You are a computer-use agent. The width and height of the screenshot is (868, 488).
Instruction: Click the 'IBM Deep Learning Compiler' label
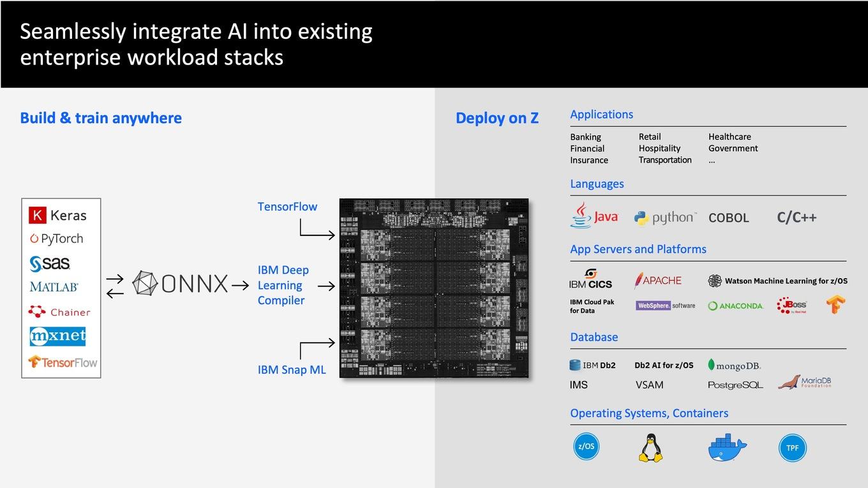(283, 285)
